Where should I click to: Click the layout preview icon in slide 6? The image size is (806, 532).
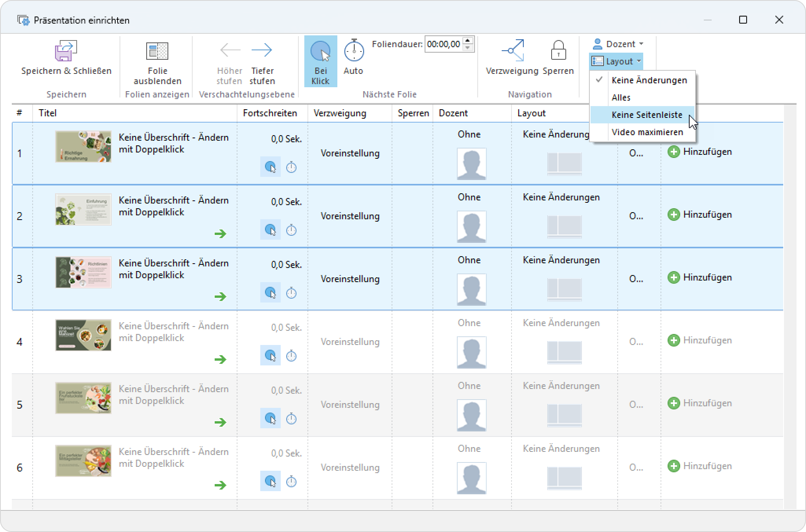[x=564, y=478]
